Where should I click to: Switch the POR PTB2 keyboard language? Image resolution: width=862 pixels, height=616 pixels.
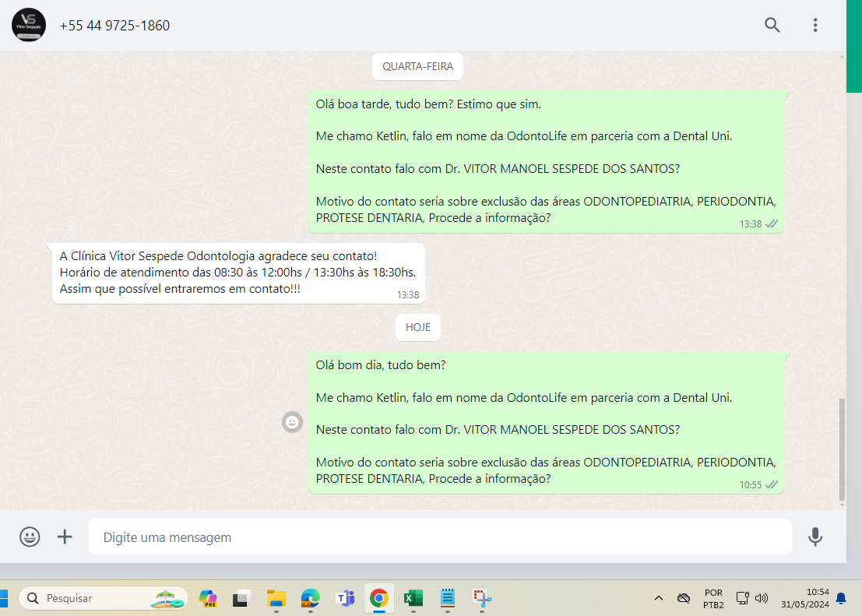tap(713, 598)
